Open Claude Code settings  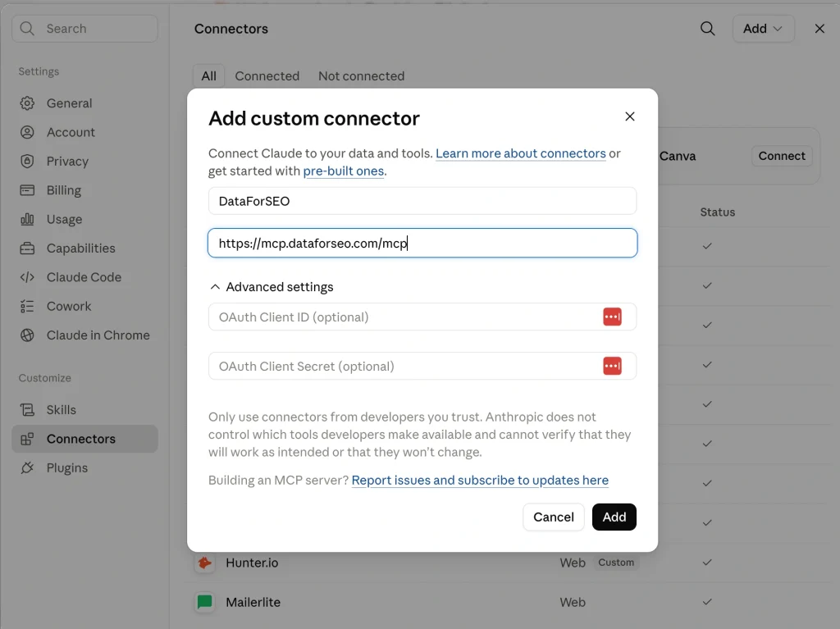[84, 276]
